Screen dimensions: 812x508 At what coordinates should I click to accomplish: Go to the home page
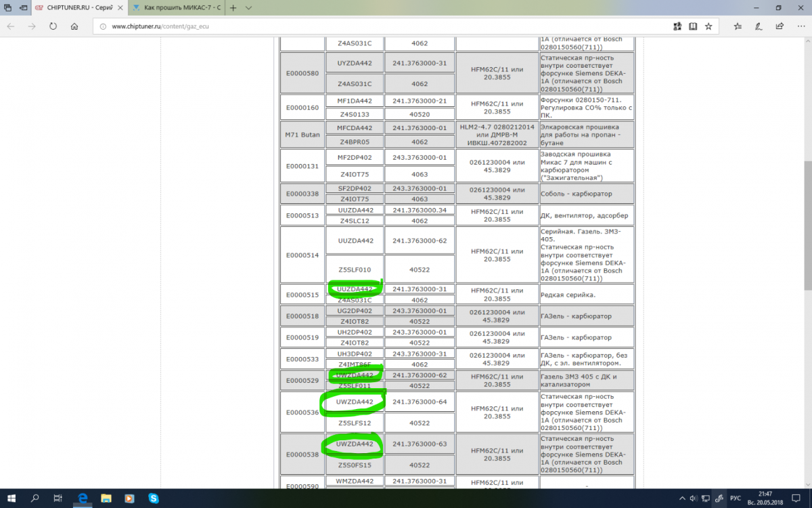(x=74, y=26)
